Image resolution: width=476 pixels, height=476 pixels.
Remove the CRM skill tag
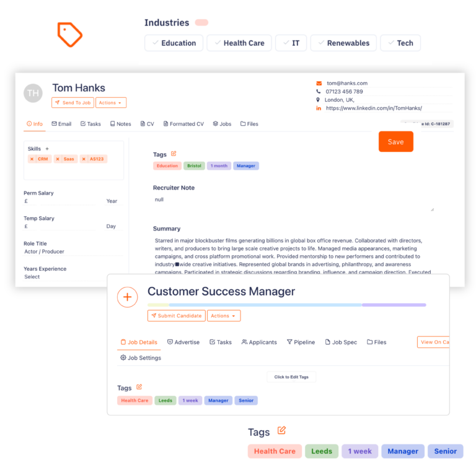pyautogui.click(x=32, y=159)
